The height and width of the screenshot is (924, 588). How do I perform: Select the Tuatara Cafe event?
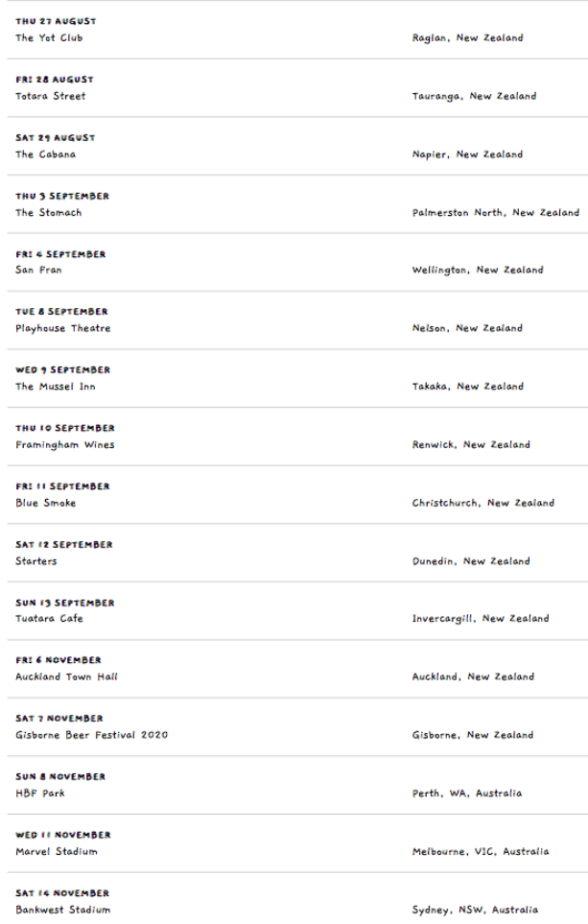click(49, 618)
